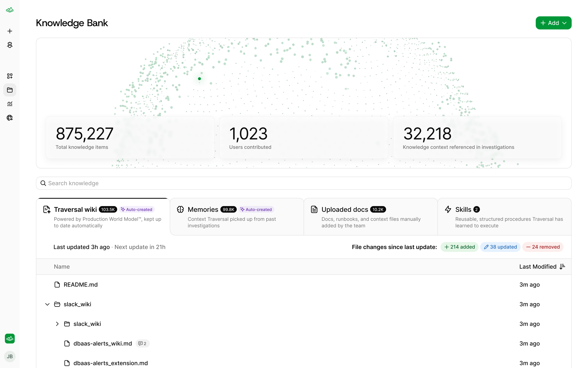Screen dimensions: 588x368
Task: Click the magnifier icon in search bar
Action: (x=43, y=183)
